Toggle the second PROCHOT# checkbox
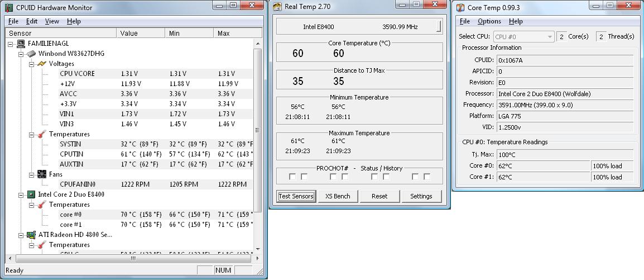644x280 pixels. point(304,177)
